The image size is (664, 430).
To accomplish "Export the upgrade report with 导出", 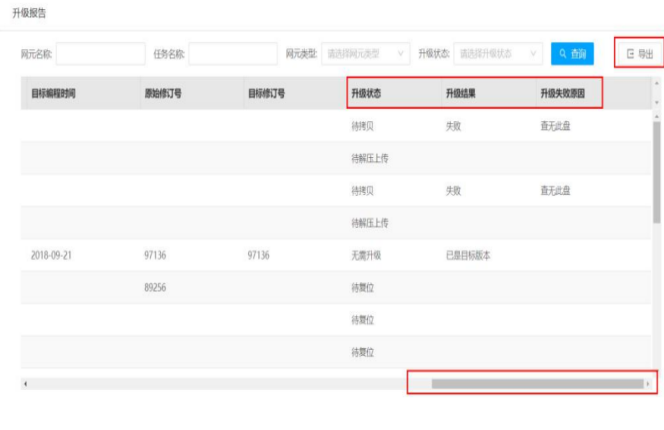I will click(x=638, y=54).
